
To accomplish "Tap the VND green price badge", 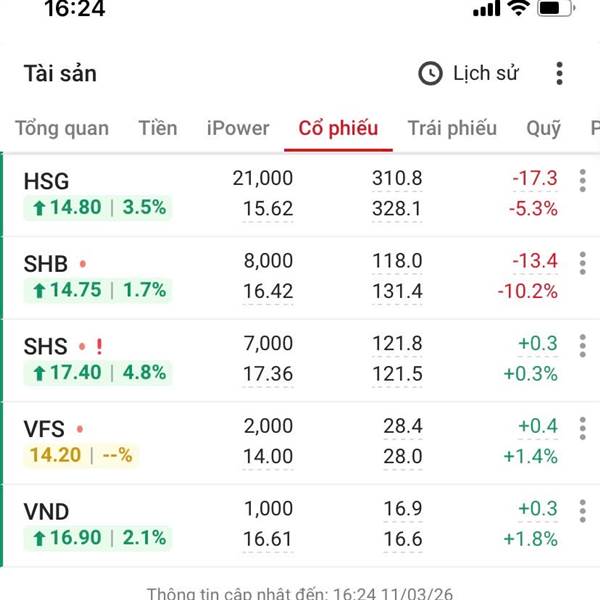I will [x=98, y=539].
